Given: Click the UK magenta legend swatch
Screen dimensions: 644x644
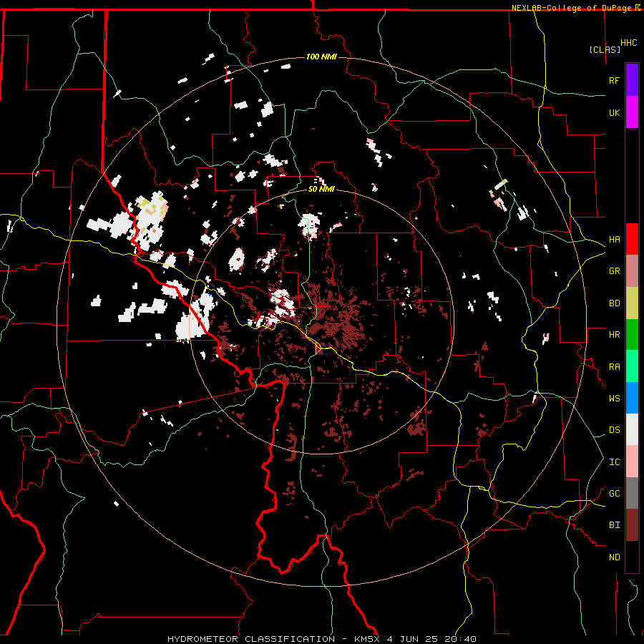Looking at the screenshot, I should point(632,112).
